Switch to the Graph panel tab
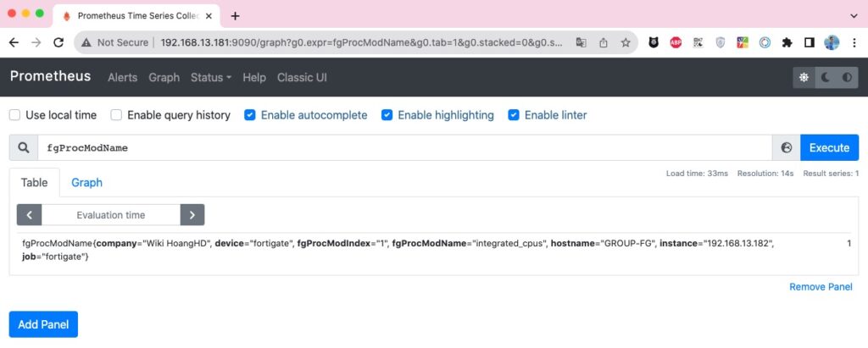 86,183
